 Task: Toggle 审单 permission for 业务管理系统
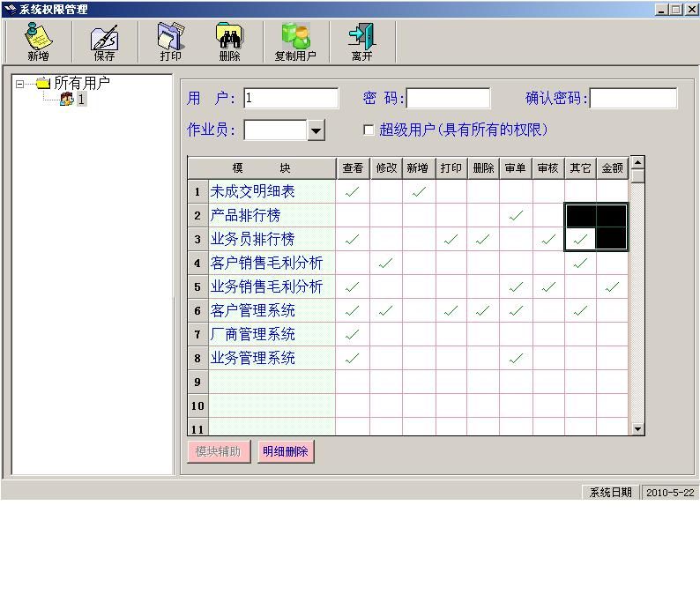point(516,358)
